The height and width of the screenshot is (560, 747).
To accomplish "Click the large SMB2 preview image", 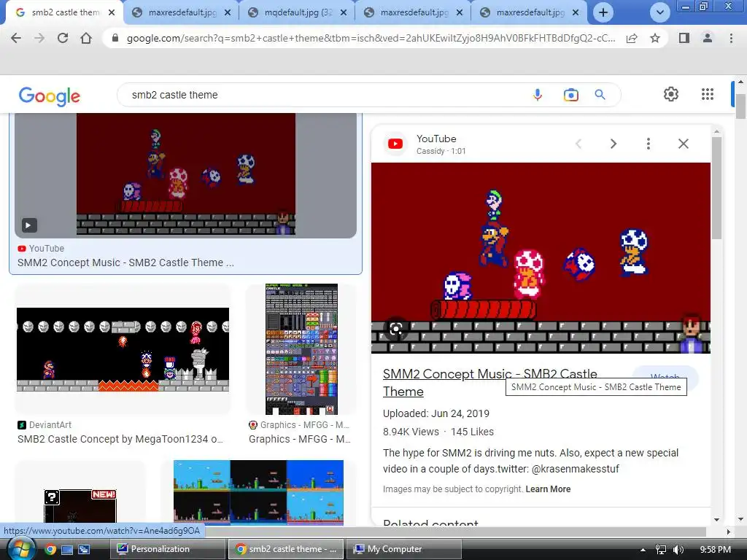I will point(541,257).
